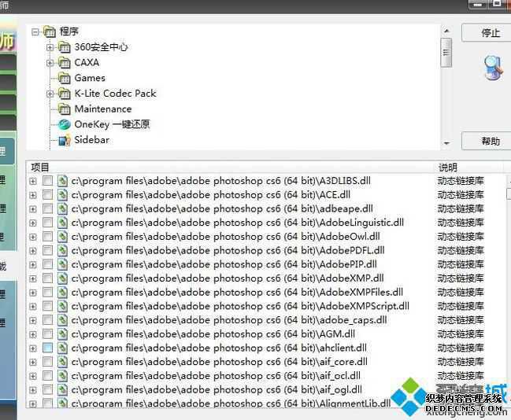The width and height of the screenshot is (511, 420).
Task: Click the file icon of AdobePIP.dll
Action: pos(62,264)
